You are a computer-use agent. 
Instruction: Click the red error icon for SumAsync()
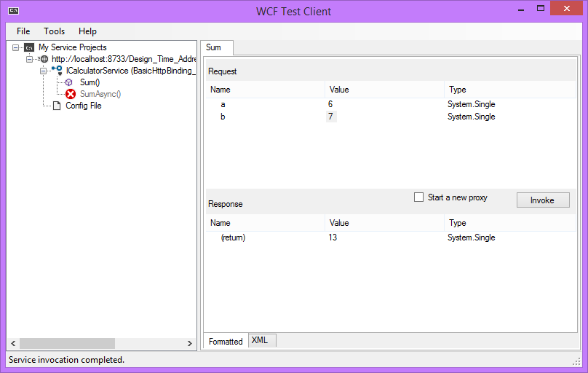click(71, 94)
